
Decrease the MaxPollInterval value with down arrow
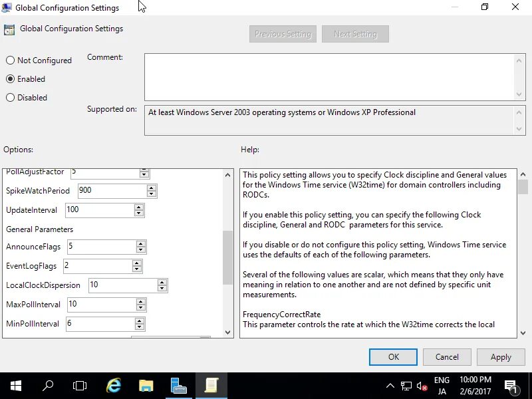(141, 308)
